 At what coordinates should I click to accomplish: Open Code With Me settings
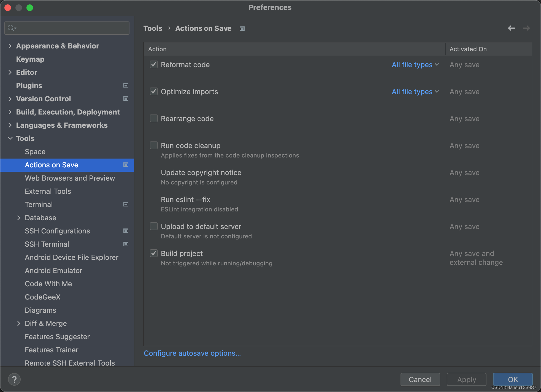click(48, 284)
